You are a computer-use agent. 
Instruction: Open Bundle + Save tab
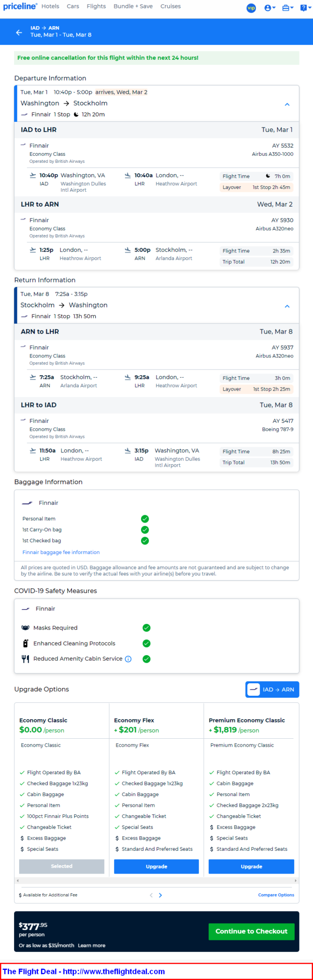point(133,7)
